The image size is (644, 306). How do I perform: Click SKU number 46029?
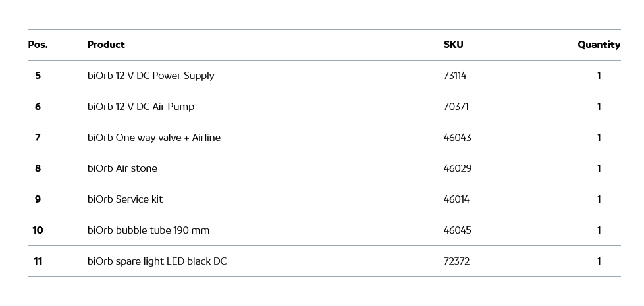(x=458, y=168)
